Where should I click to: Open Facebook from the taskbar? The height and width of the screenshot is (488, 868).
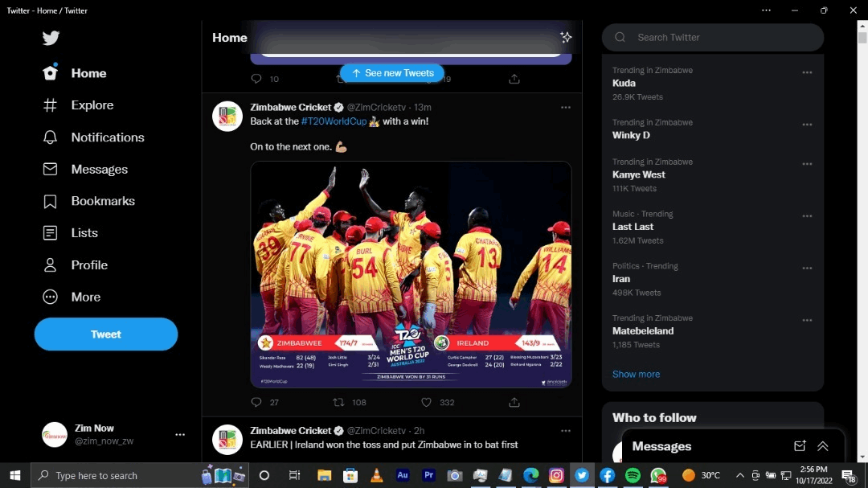pyautogui.click(x=608, y=475)
